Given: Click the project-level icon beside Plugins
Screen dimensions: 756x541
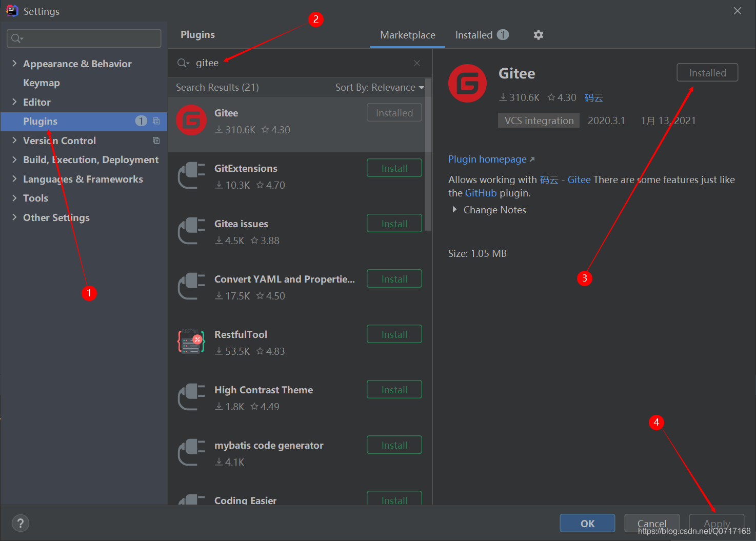Looking at the screenshot, I should click(156, 121).
